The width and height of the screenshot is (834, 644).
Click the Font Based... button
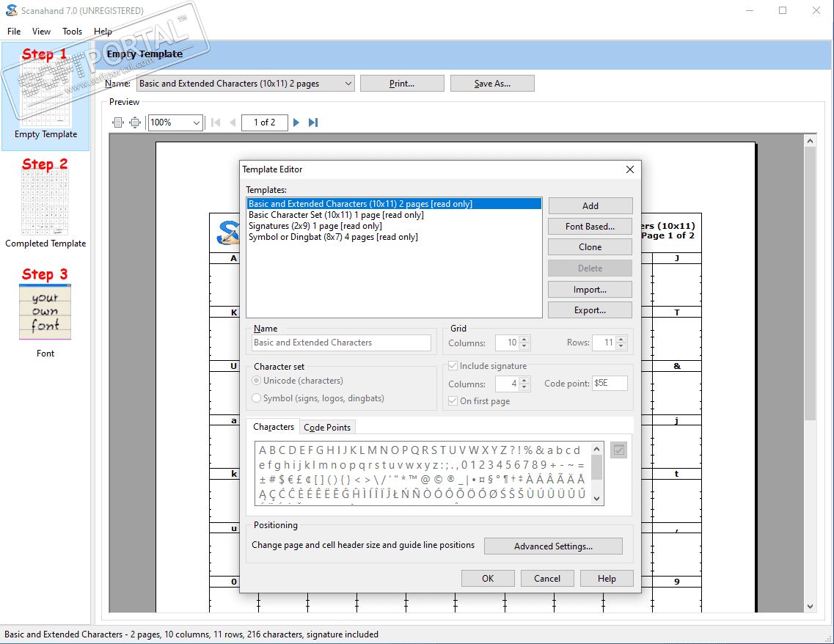click(590, 227)
